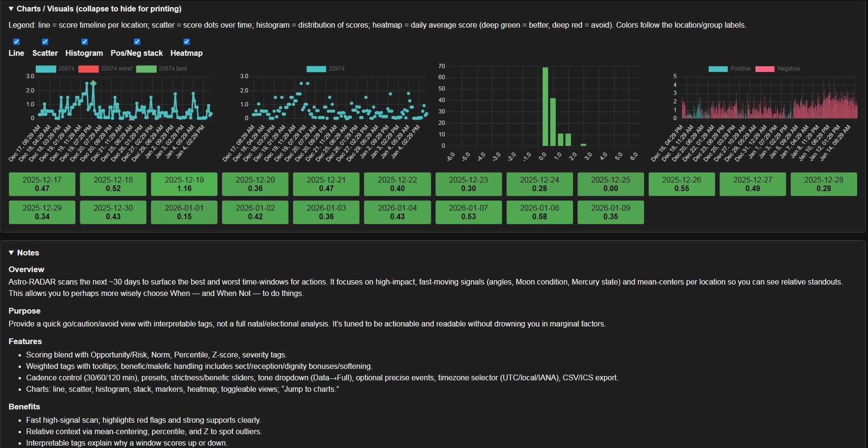Click the green diamond best marker on line chart
Viewport: 868px width, 448px height.
93,83
